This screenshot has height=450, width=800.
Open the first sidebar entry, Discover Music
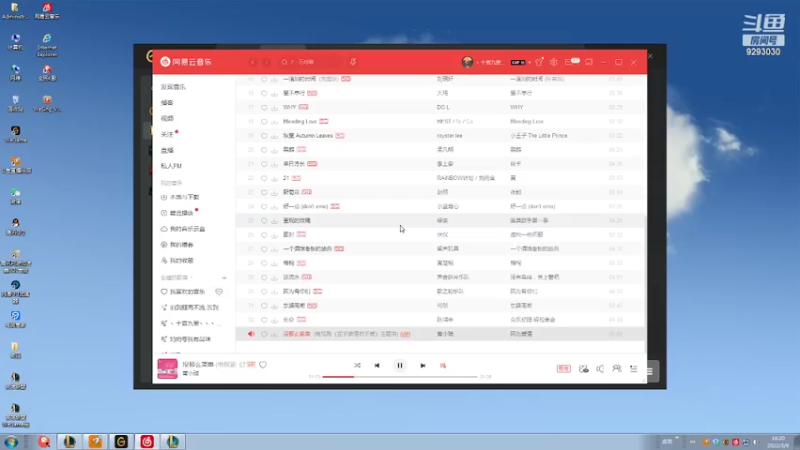(173, 87)
